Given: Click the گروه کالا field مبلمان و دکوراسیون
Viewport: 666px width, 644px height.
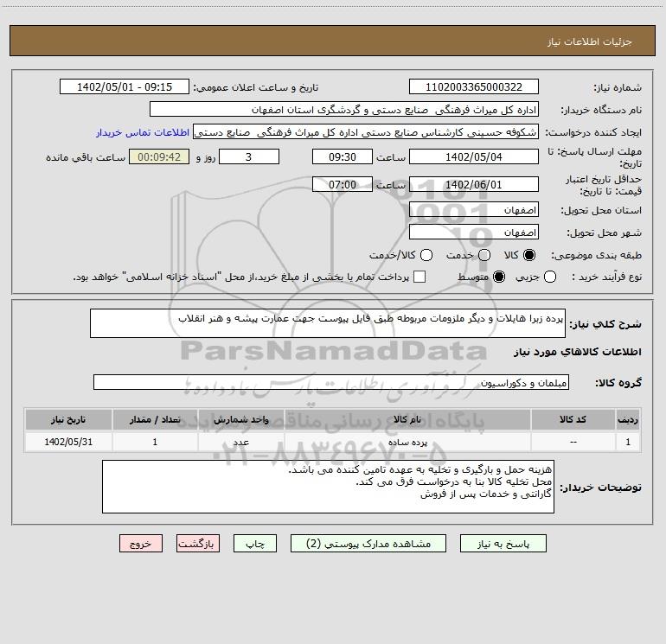Looking at the screenshot, I should click(331, 382).
